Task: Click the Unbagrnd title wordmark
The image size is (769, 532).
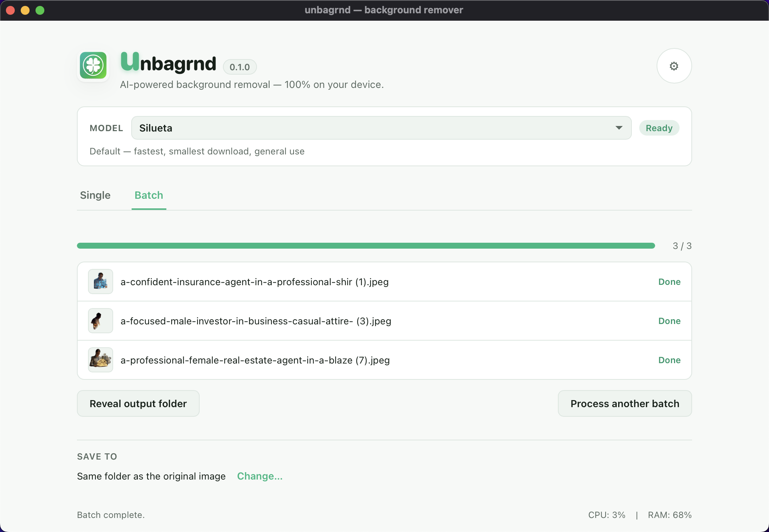Action: 169,62
